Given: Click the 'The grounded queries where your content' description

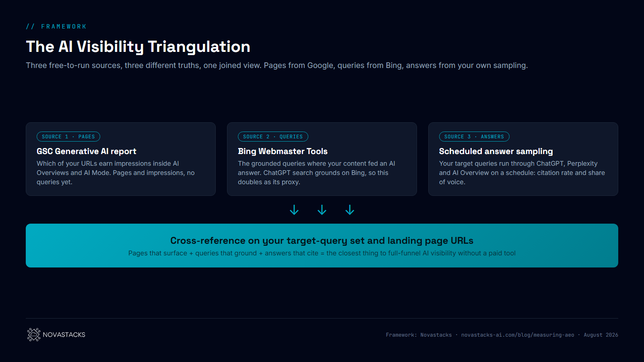Looking at the screenshot, I should pyautogui.click(x=316, y=173).
